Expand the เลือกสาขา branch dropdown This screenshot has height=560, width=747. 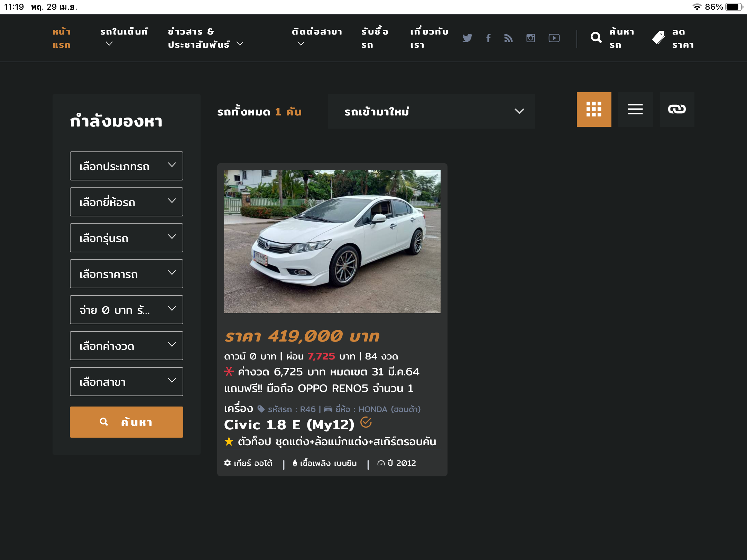(x=126, y=382)
